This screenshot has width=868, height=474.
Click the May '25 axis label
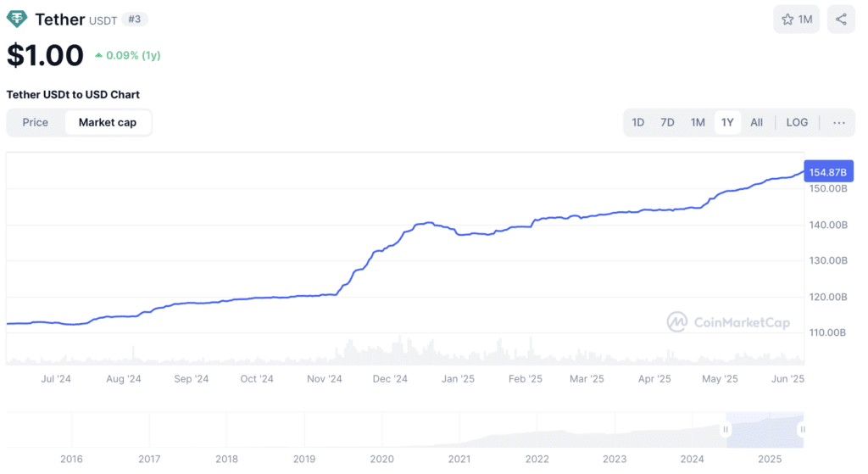pyautogui.click(x=720, y=379)
